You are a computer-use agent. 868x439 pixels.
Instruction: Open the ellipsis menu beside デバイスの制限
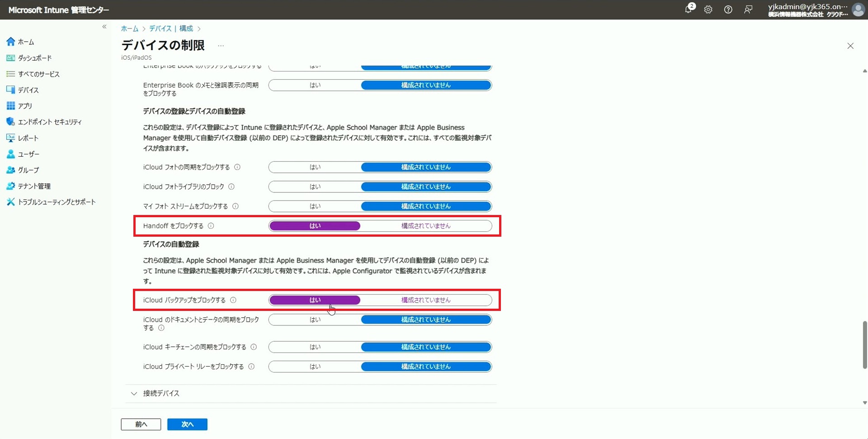[221, 46]
